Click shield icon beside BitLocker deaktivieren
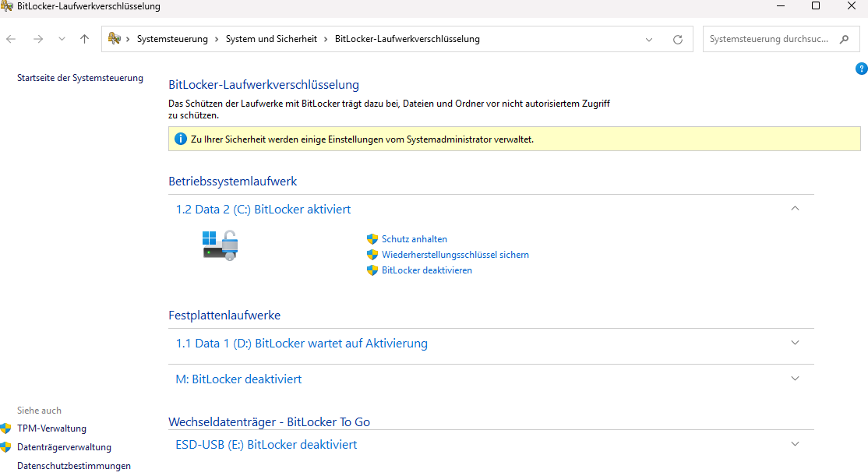This screenshot has height=476, width=868. (x=372, y=270)
